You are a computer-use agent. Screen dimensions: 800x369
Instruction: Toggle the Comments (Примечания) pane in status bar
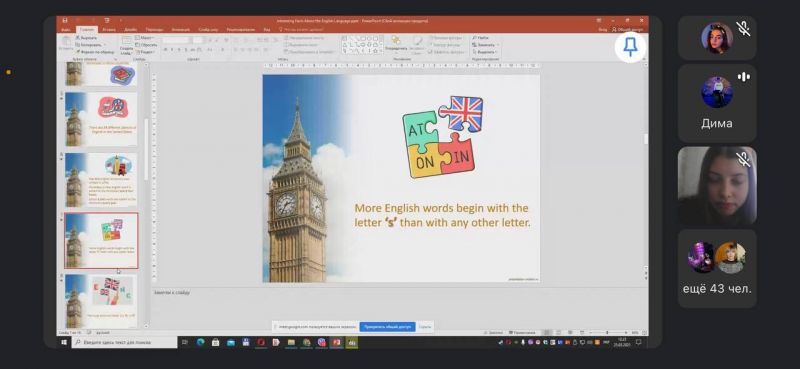522,332
